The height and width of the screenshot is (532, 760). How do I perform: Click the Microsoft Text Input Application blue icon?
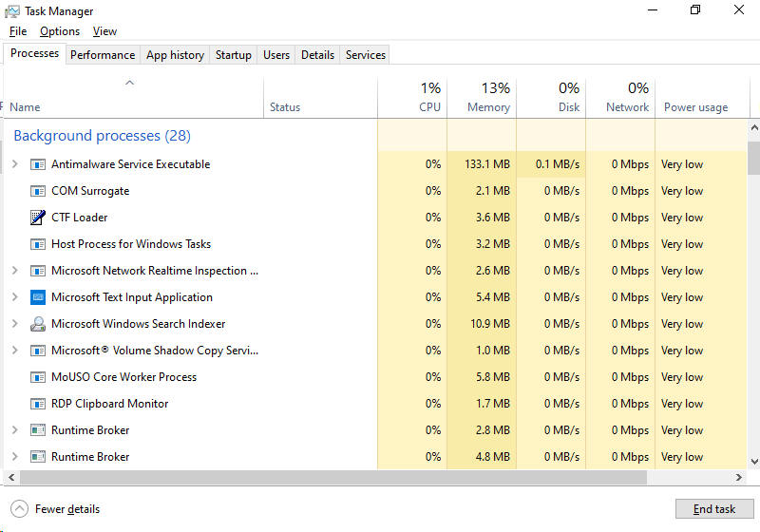(x=38, y=297)
